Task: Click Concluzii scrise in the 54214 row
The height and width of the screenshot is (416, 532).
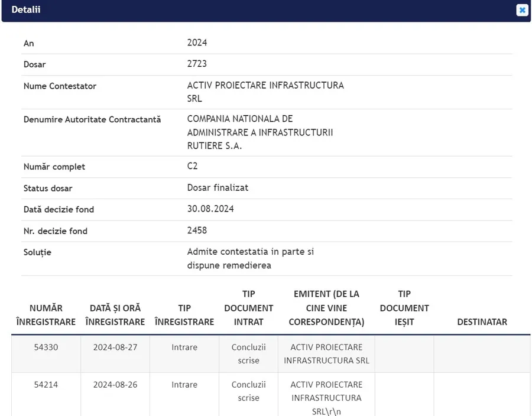Action: point(249,391)
